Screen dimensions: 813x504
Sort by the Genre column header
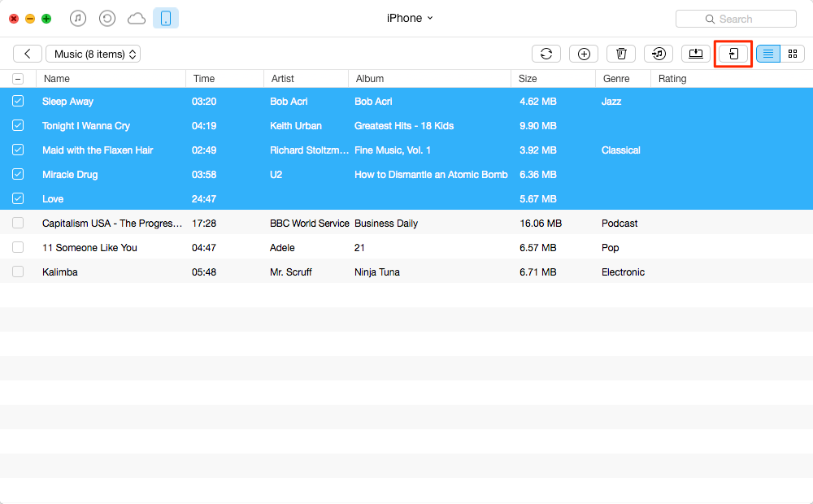[x=624, y=79]
